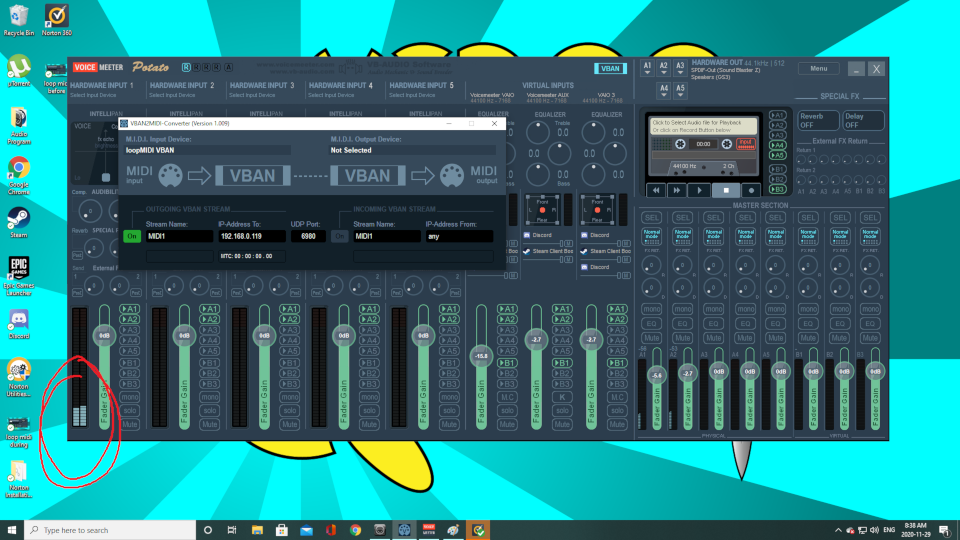Screen dimensions: 960x540
Task: Click the A1 master fader at -5.6
Action: (656, 375)
